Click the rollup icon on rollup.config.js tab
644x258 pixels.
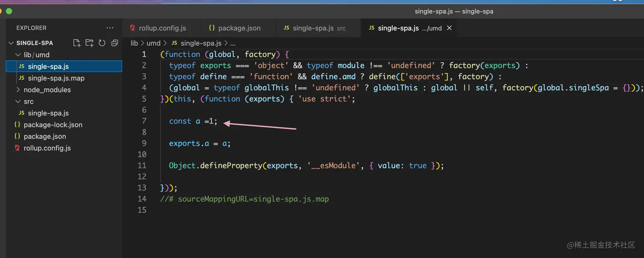point(132,28)
